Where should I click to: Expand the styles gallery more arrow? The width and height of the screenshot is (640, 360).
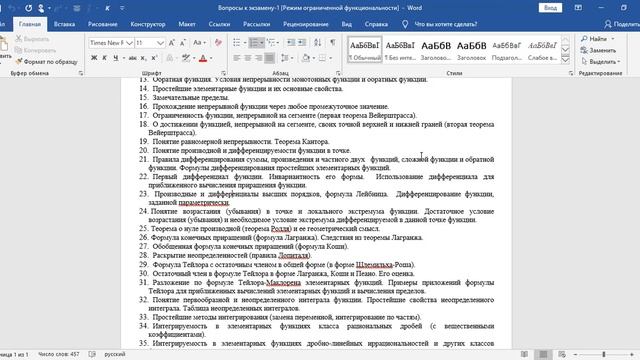(x=565, y=60)
